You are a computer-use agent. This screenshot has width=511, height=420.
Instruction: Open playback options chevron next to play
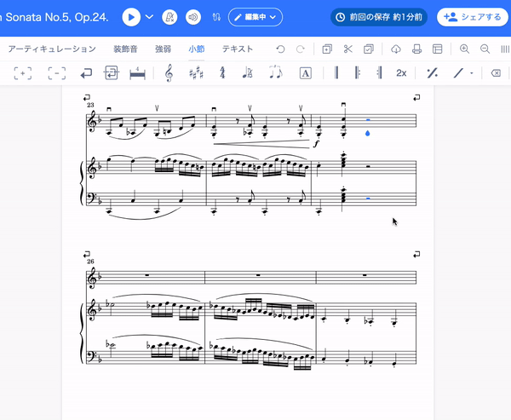[x=150, y=17]
